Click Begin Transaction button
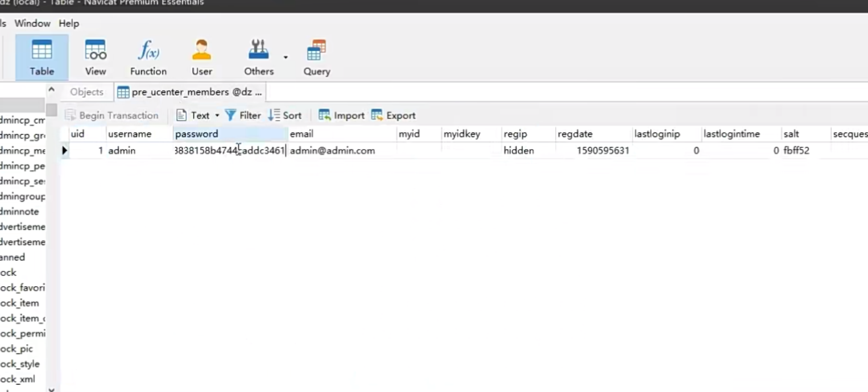 [111, 115]
